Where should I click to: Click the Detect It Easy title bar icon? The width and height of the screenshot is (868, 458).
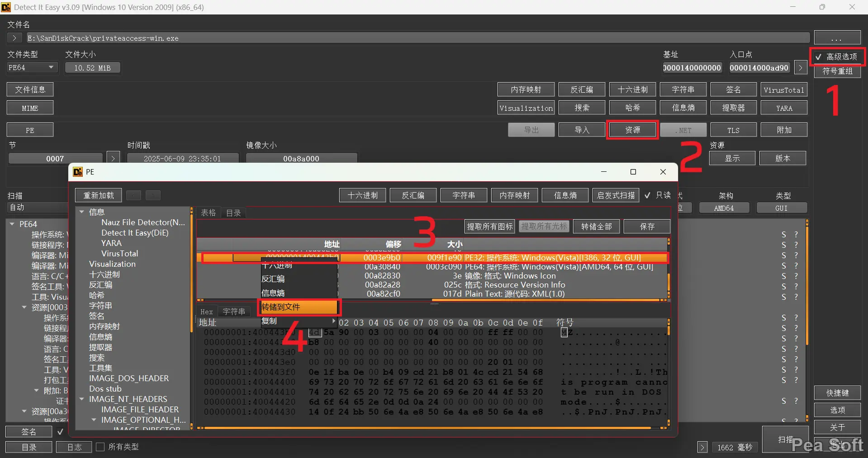click(6, 7)
